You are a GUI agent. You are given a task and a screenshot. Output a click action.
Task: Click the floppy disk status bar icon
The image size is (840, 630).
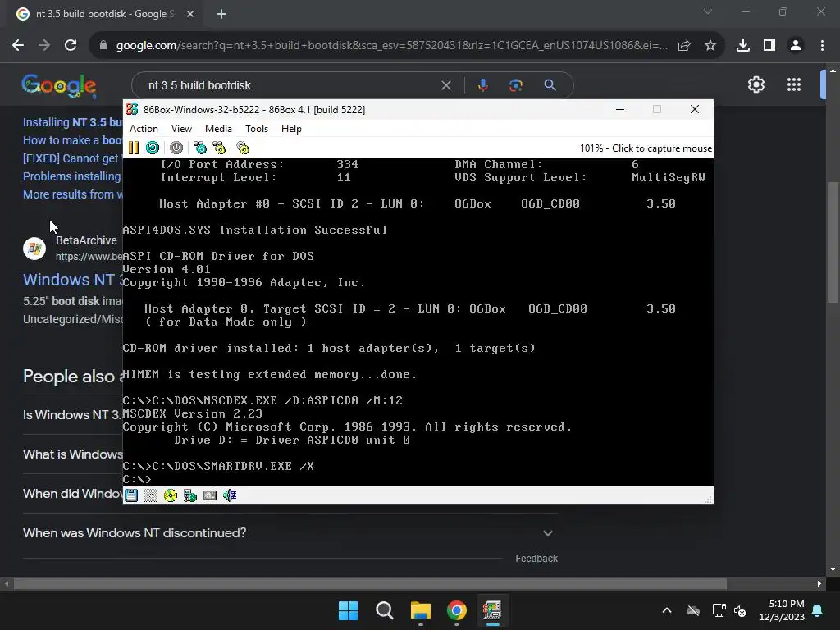pyautogui.click(x=131, y=495)
